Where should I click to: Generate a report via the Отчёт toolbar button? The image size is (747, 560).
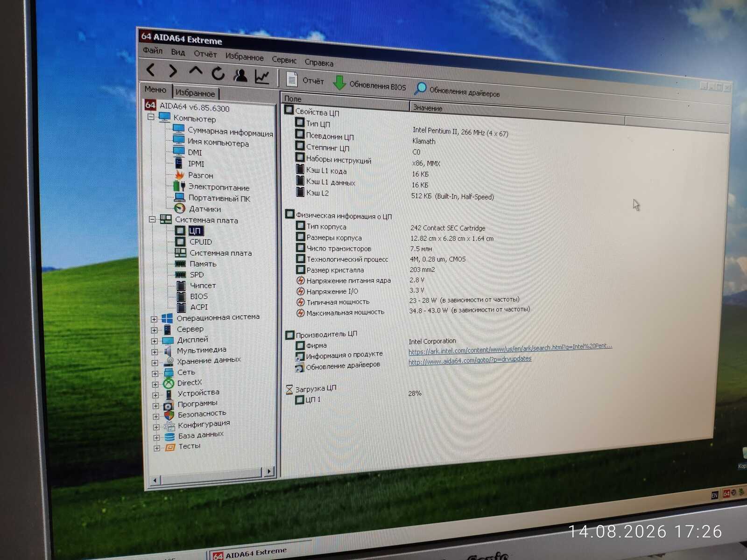tap(305, 79)
